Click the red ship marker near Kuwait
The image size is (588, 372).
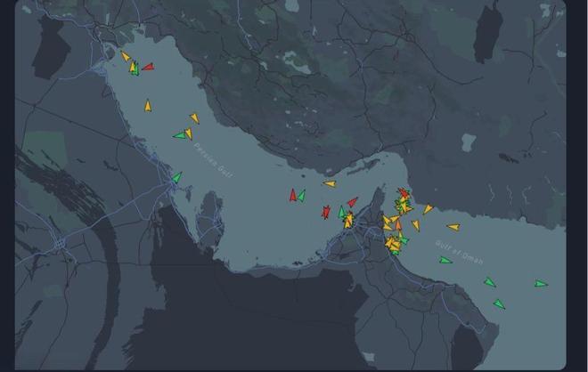[x=148, y=66]
